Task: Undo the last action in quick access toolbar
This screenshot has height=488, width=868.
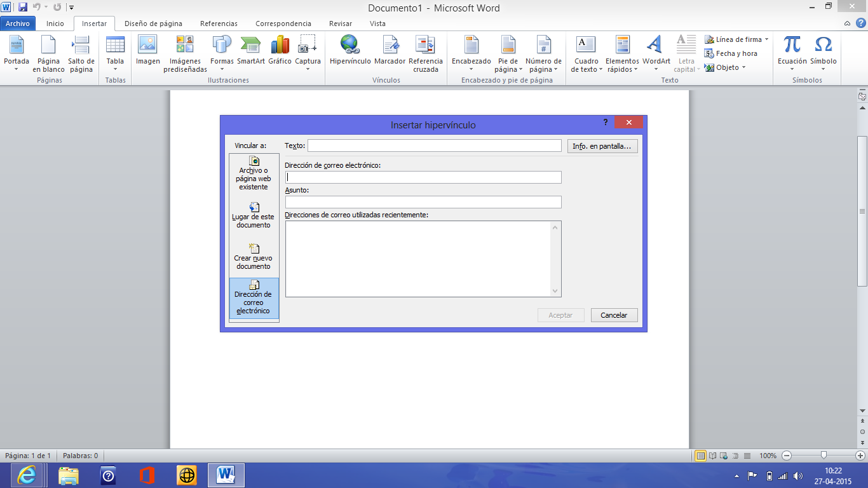Action: [37, 8]
